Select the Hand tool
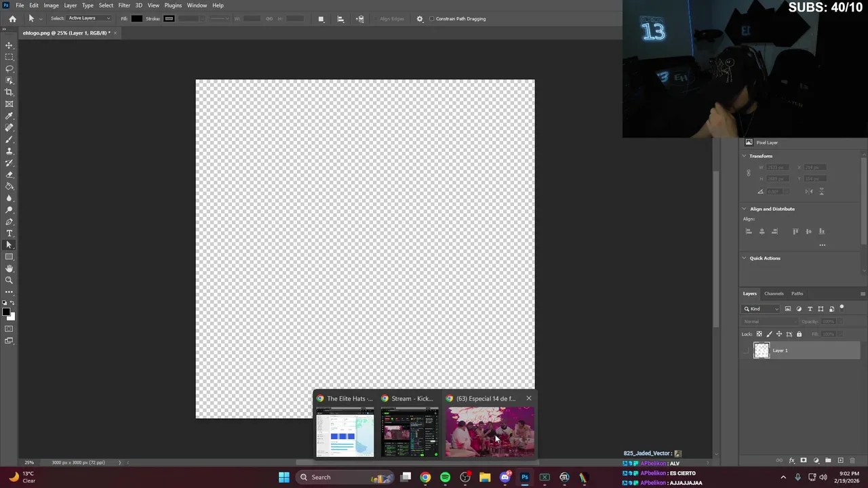 click(9, 268)
